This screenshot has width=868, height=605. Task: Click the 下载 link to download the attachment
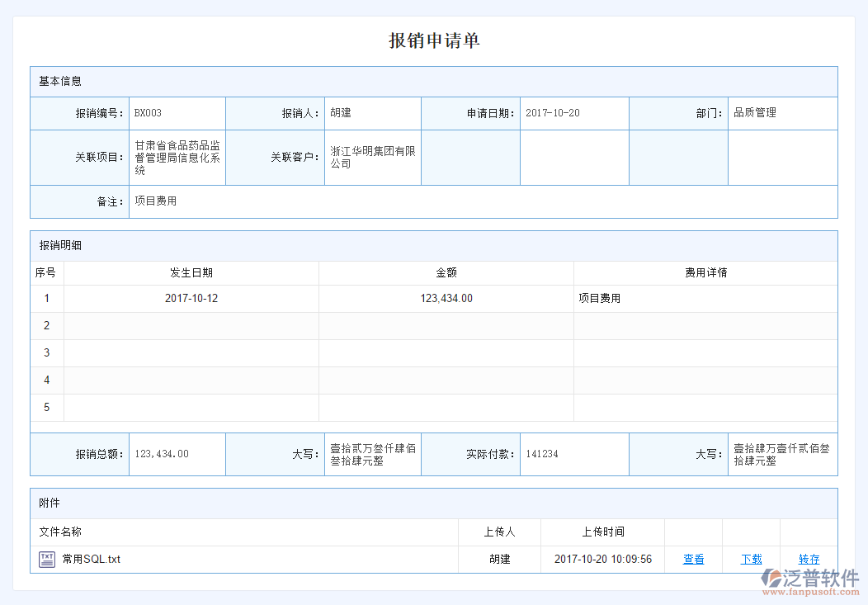coord(751,560)
